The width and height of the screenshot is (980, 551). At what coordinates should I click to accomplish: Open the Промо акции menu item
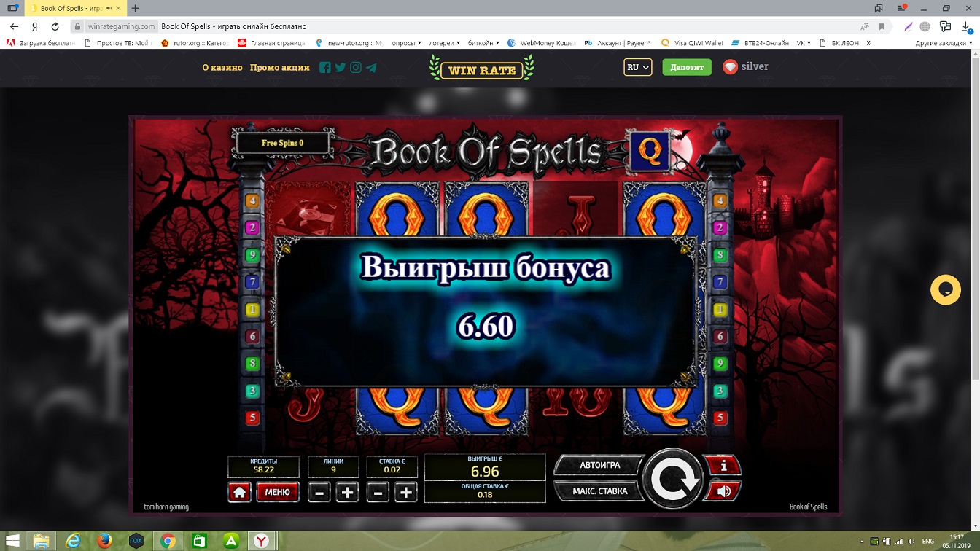(x=279, y=67)
